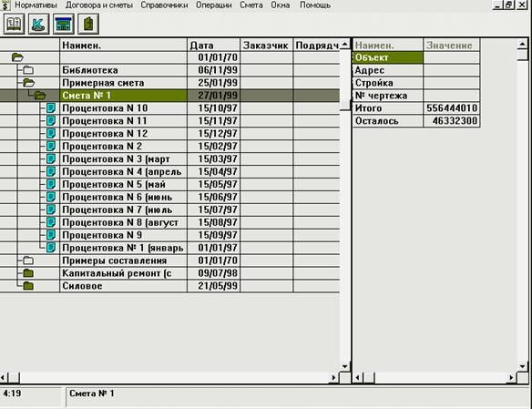The image size is (532, 409).
Task: Click the Заказчик column header
Action: (x=266, y=46)
